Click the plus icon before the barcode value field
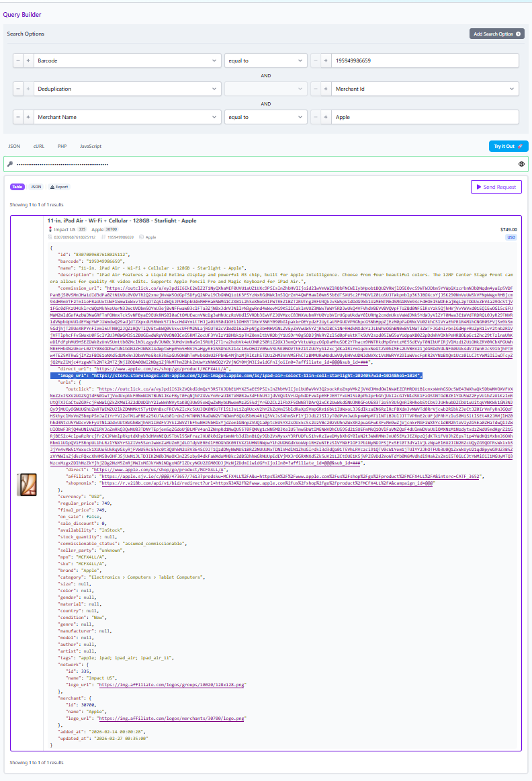Viewport: 532px width, 781px height. [x=326, y=60]
